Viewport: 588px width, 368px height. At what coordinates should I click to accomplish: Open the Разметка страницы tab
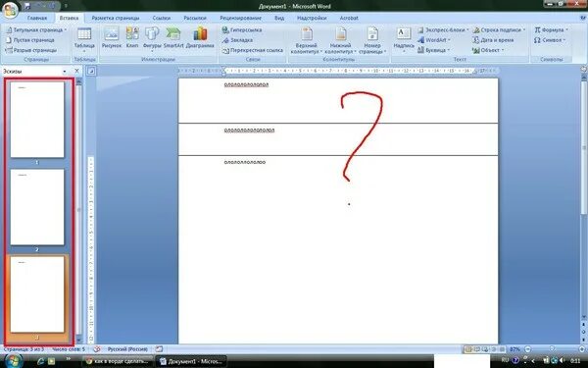(116, 18)
